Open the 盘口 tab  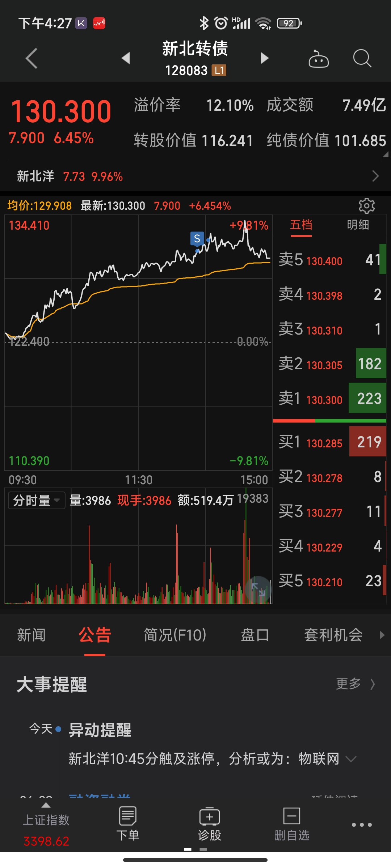(255, 635)
